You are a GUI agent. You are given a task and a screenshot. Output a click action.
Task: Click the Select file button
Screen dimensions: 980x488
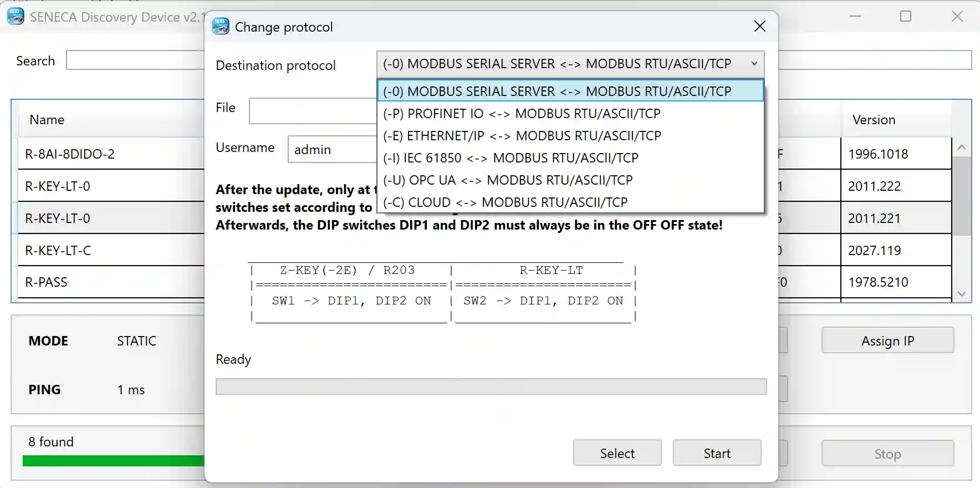[617, 453]
